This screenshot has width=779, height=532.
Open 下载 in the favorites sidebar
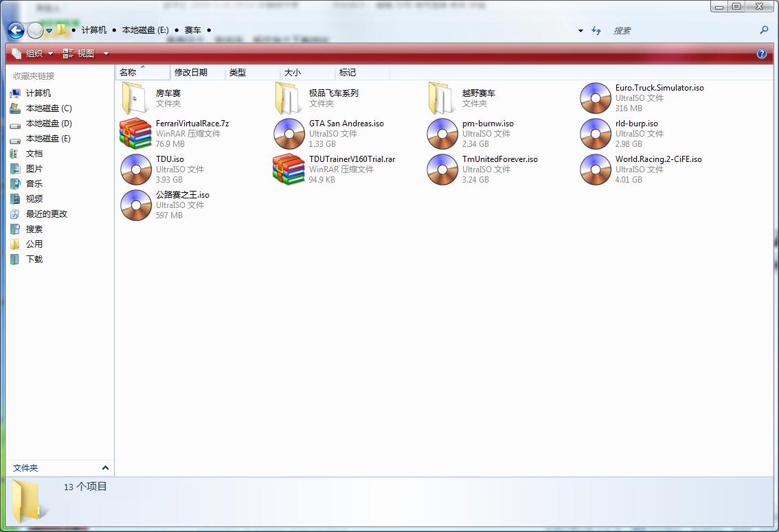click(x=34, y=259)
